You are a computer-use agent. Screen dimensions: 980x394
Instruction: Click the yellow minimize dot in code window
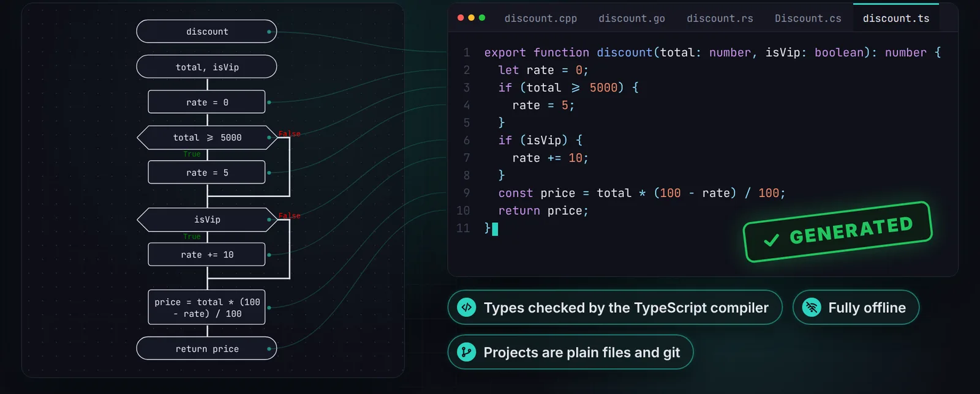tap(471, 18)
